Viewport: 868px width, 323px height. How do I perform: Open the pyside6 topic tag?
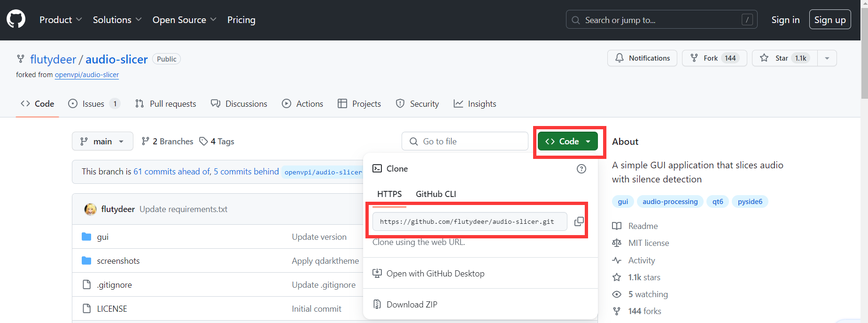(750, 202)
